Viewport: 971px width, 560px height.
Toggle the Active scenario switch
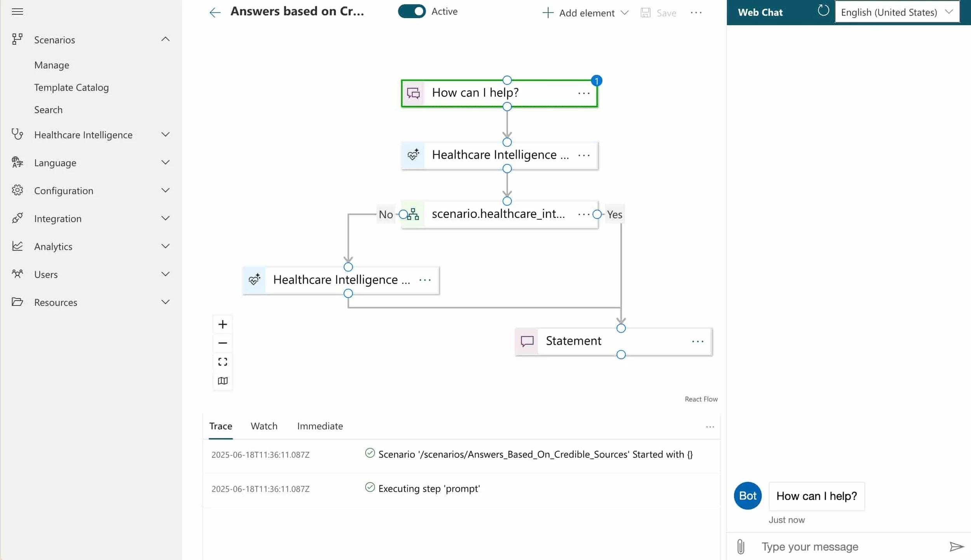coord(411,12)
